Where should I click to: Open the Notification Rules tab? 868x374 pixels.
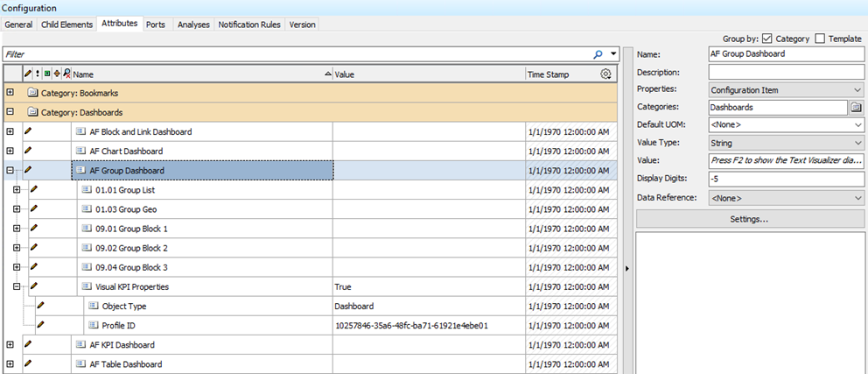[249, 25]
